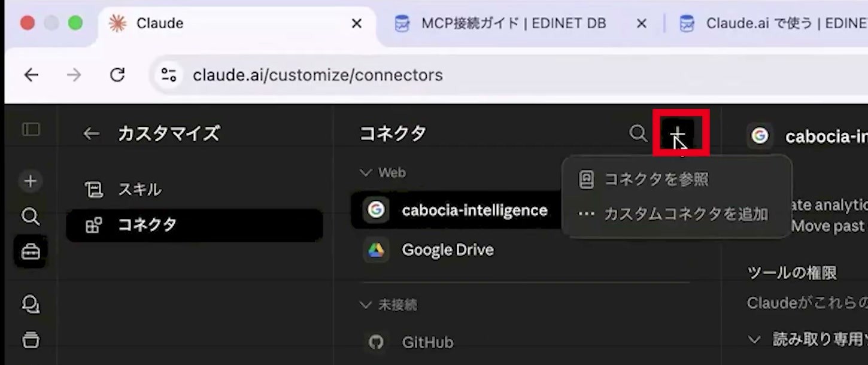Open site information icon in address bar
Image resolution: width=868 pixels, height=365 pixels.
tap(169, 75)
